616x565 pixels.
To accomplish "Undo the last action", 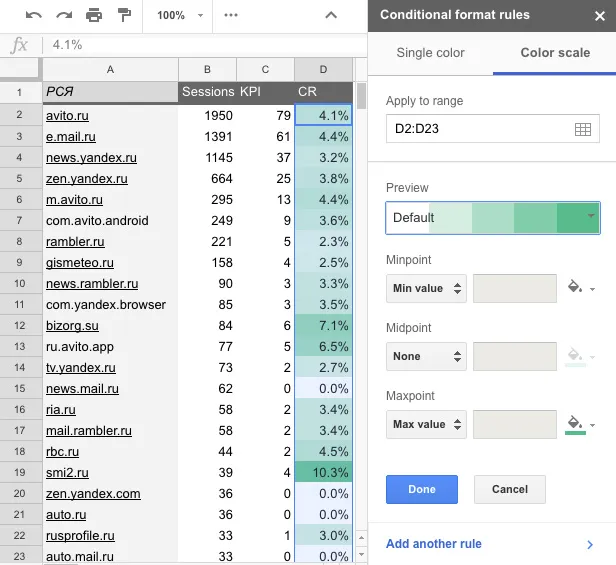I will (x=33, y=15).
